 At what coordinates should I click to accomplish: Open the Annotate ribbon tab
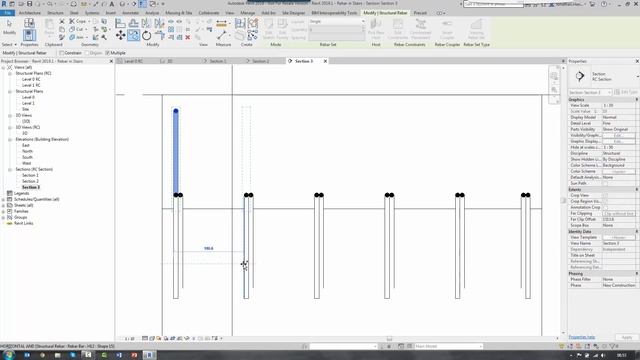click(130, 13)
